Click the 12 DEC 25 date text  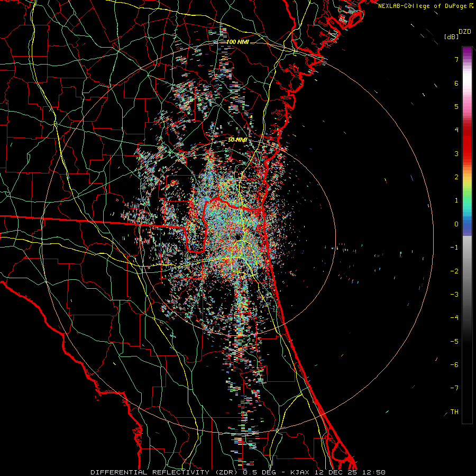(x=336, y=472)
